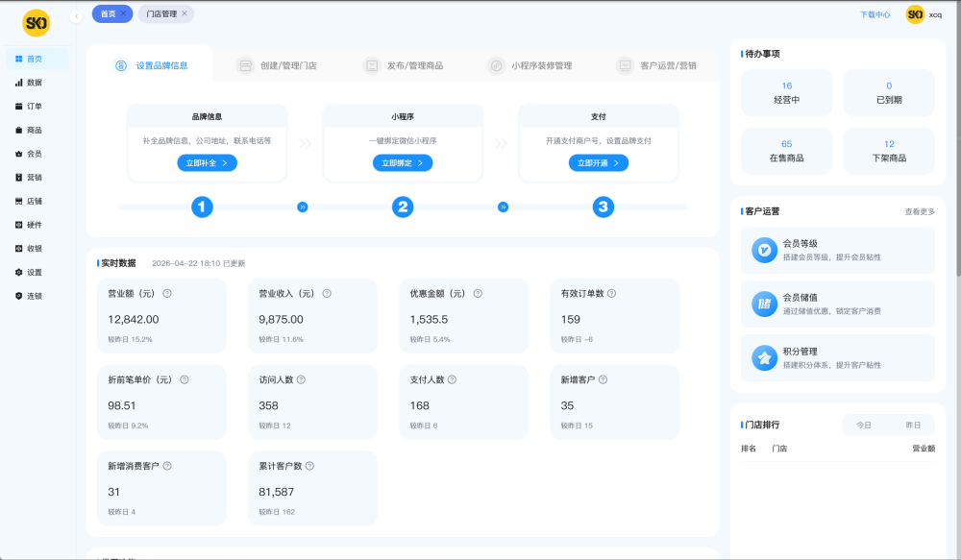This screenshot has height=560, width=961.
Task: Select the 创建/管理门店 step tab
Action: click(x=277, y=65)
